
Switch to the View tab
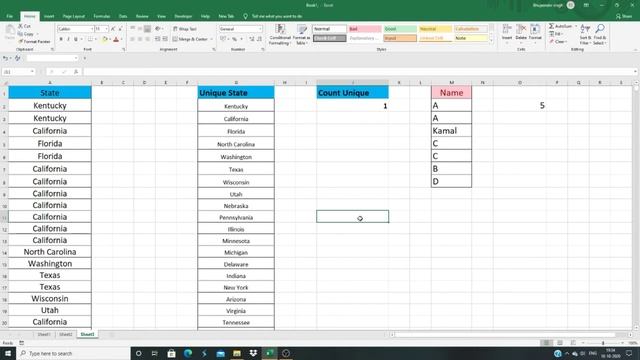point(161,16)
